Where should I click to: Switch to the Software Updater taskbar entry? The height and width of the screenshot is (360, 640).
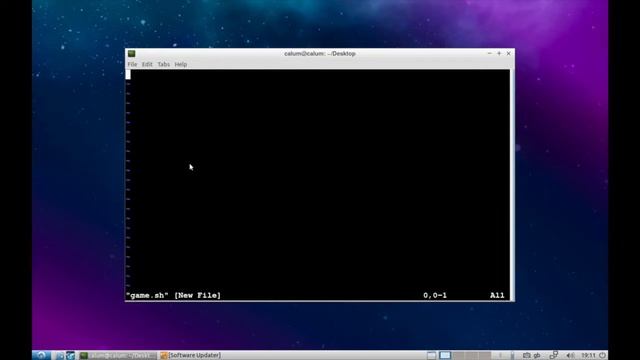tap(191, 356)
